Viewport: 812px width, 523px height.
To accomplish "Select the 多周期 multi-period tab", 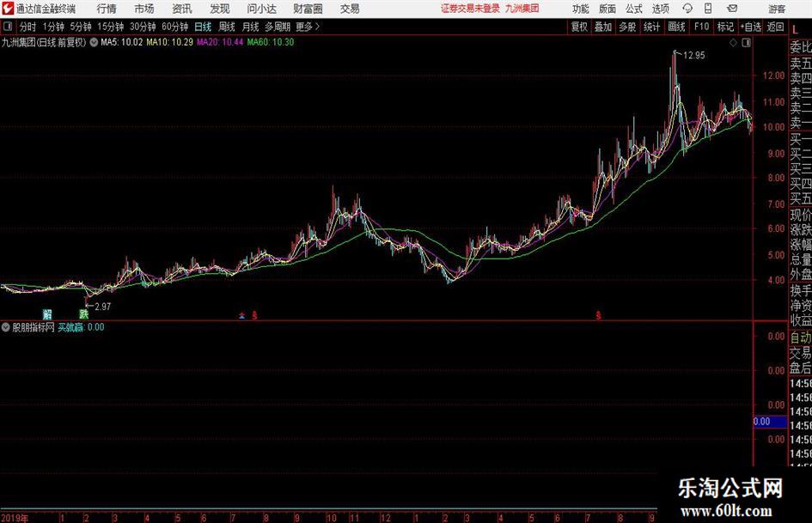I will click(278, 27).
